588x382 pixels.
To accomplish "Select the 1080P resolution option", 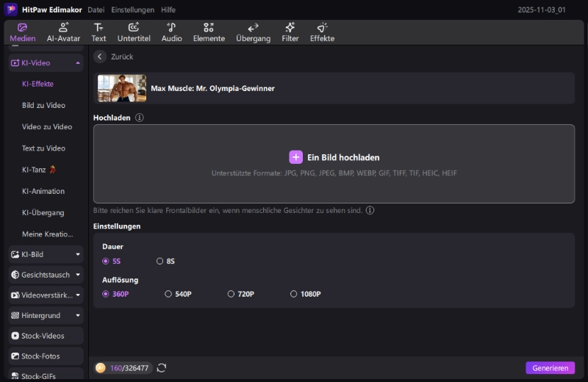I will [x=294, y=294].
